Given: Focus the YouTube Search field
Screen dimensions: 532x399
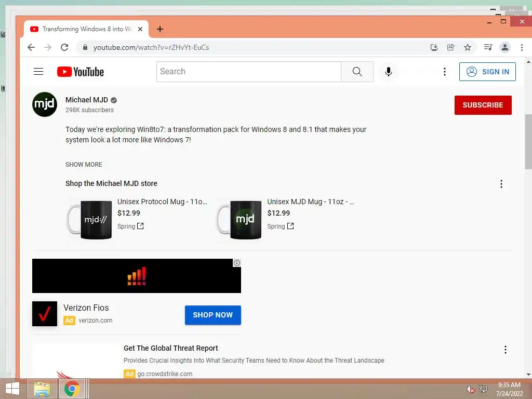Looking at the screenshot, I should click(x=249, y=72).
